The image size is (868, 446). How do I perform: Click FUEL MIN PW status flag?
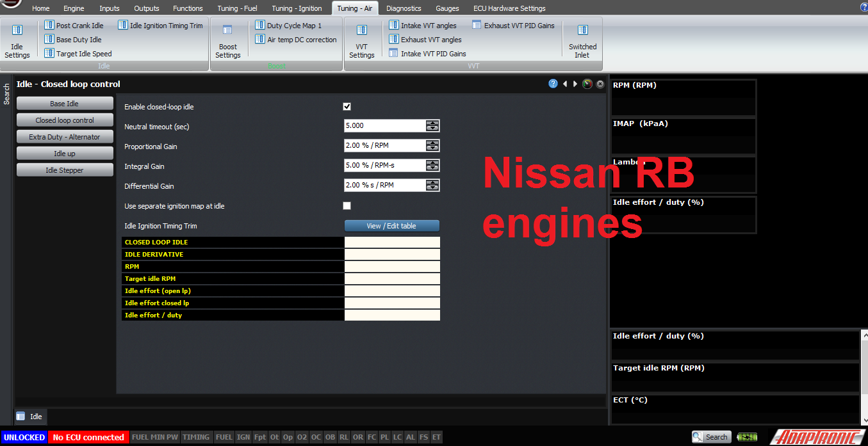[x=155, y=437]
